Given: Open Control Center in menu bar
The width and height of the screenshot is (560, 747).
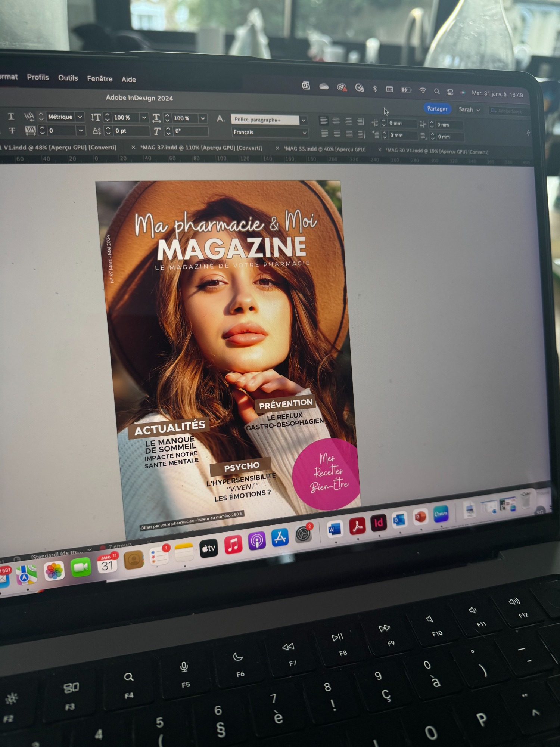Looking at the screenshot, I should click(450, 92).
